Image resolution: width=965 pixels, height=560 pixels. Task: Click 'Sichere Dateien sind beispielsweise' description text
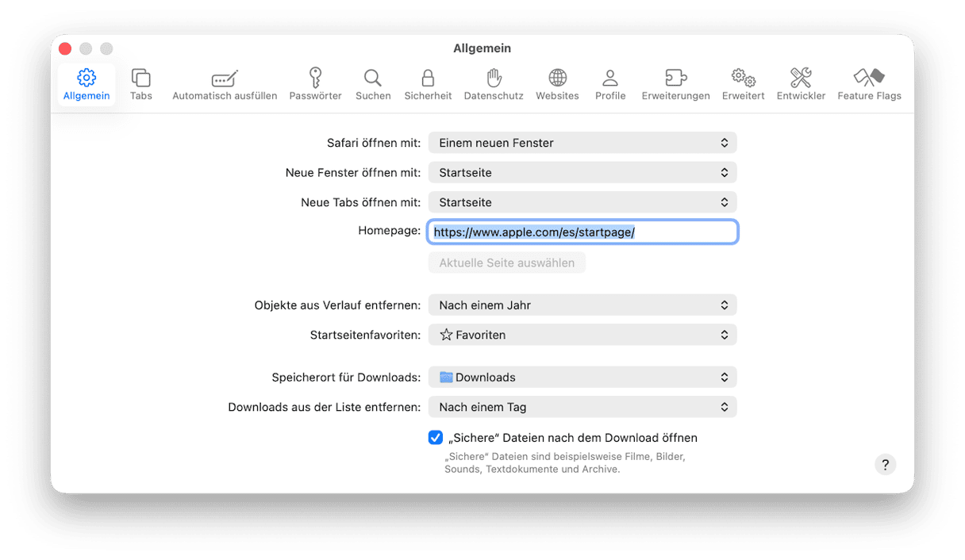(x=565, y=463)
